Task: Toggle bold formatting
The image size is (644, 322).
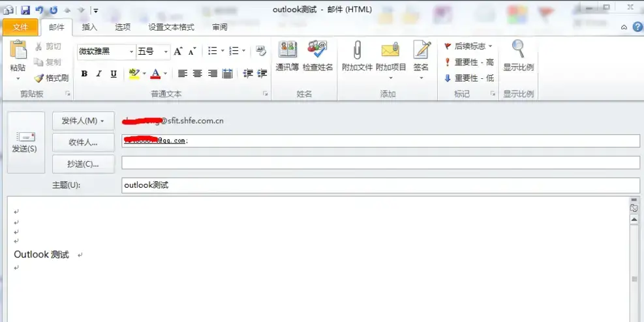Action: click(84, 74)
